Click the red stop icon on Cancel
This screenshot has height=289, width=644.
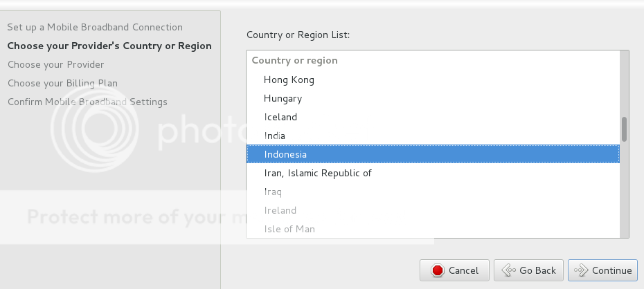(x=437, y=270)
